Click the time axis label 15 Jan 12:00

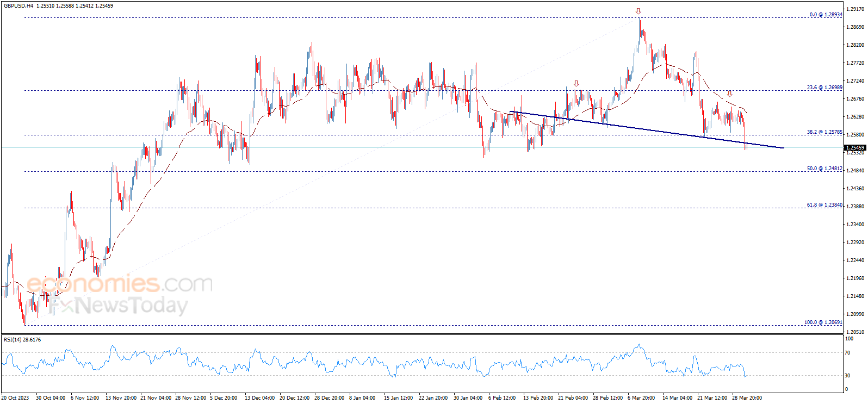[398, 398]
